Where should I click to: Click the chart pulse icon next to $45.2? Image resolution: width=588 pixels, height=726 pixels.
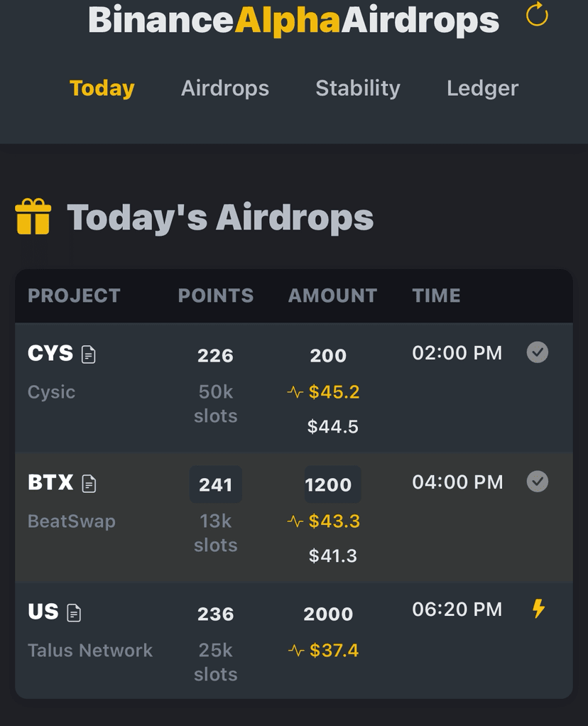tap(295, 393)
